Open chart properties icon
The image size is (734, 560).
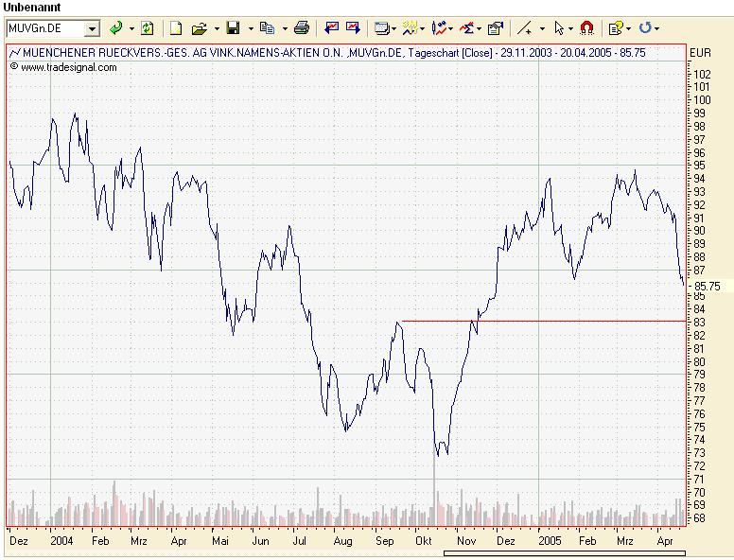pyautogui.click(x=495, y=28)
